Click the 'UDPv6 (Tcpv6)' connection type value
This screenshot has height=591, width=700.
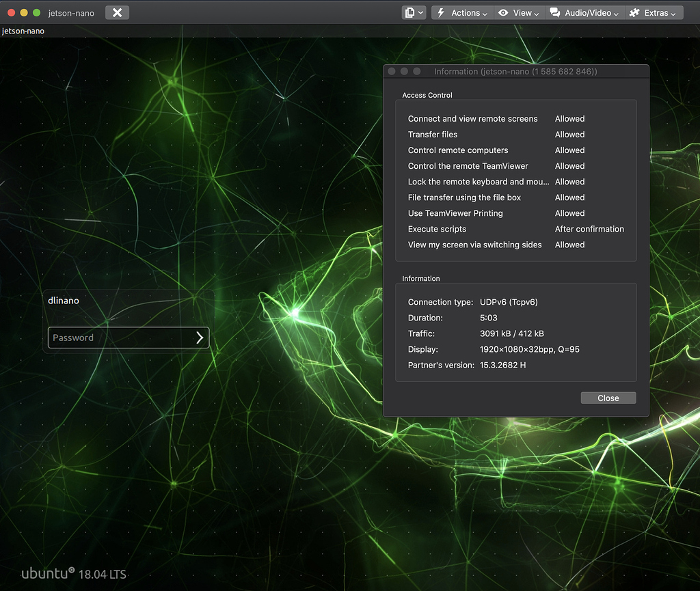pyautogui.click(x=509, y=302)
